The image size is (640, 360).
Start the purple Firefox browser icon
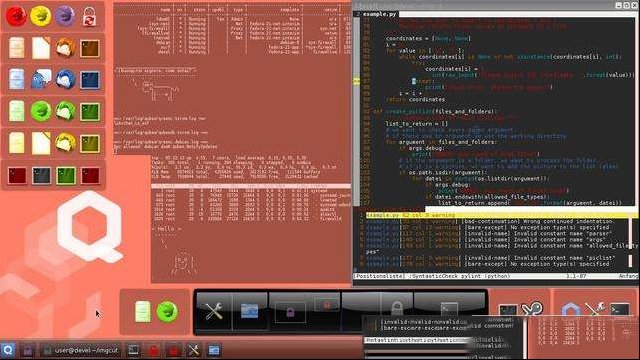[x=65, y=16]
